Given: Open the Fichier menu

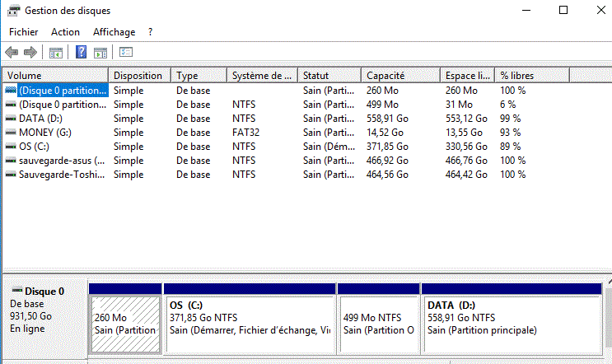Looking at the screenshot, I should (x=23, y=32).
